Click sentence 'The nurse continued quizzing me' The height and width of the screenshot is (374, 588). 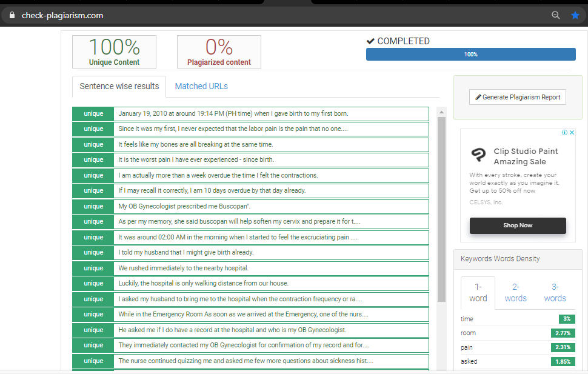[246, 361]
